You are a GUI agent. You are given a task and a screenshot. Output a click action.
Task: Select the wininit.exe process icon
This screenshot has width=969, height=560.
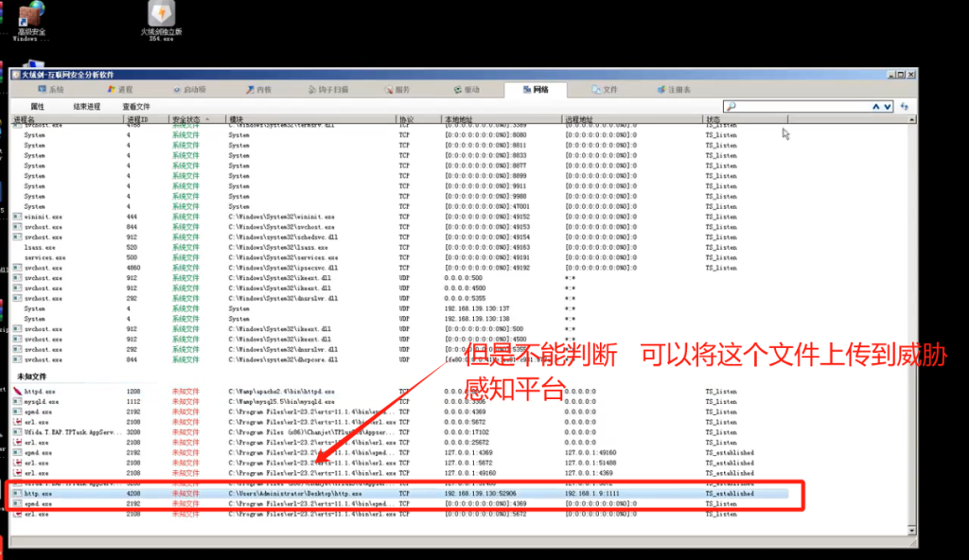[17, 217]
